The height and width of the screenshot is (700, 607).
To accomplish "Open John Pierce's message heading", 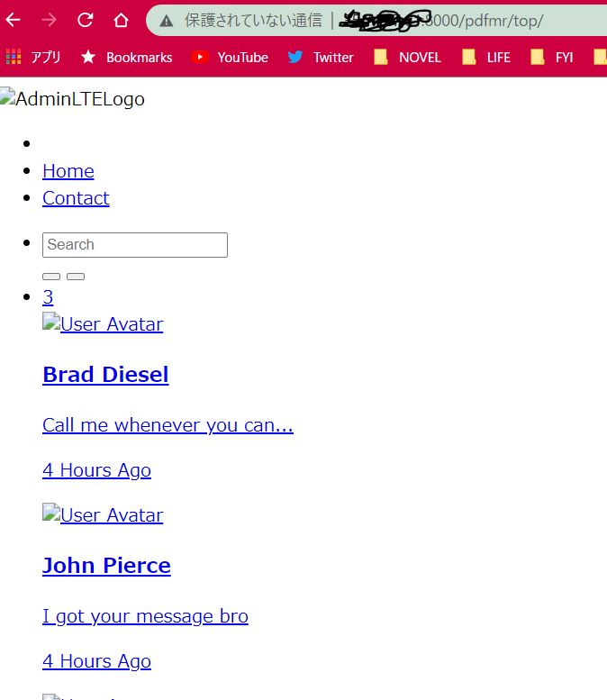I will tap(106, 566).
